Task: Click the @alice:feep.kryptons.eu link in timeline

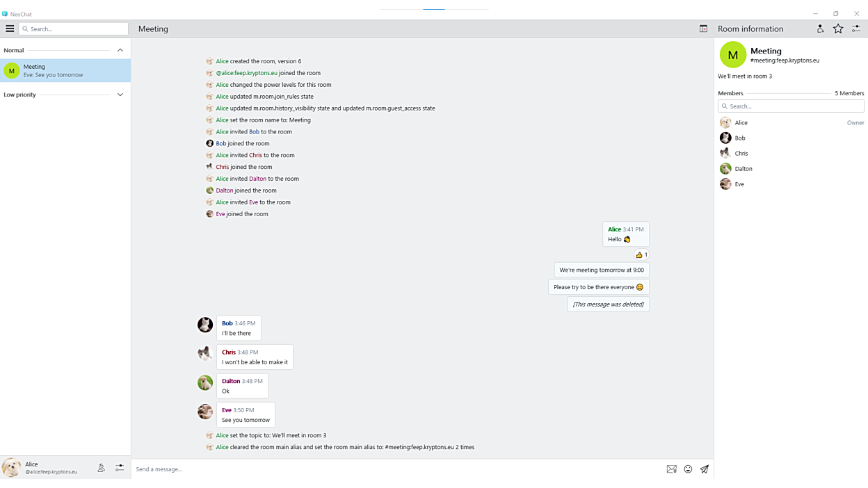Action: tap(246, 73)
